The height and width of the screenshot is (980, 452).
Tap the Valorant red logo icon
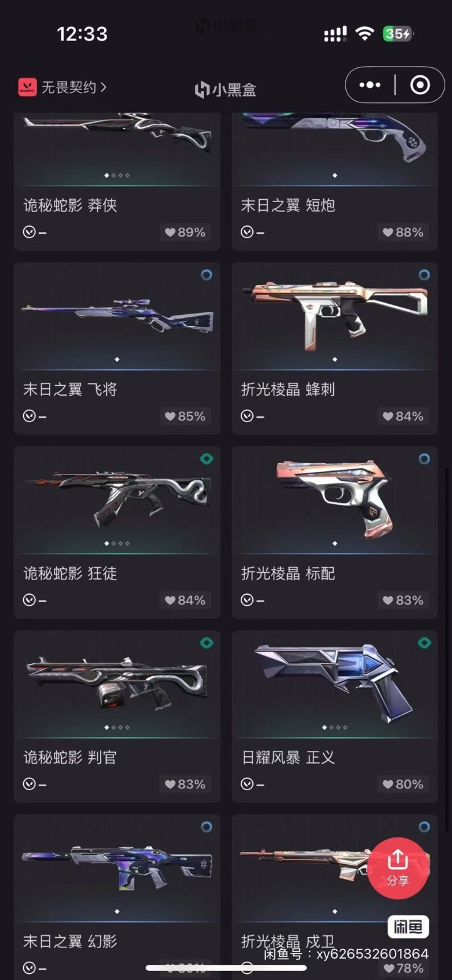[x=27, y=87]
